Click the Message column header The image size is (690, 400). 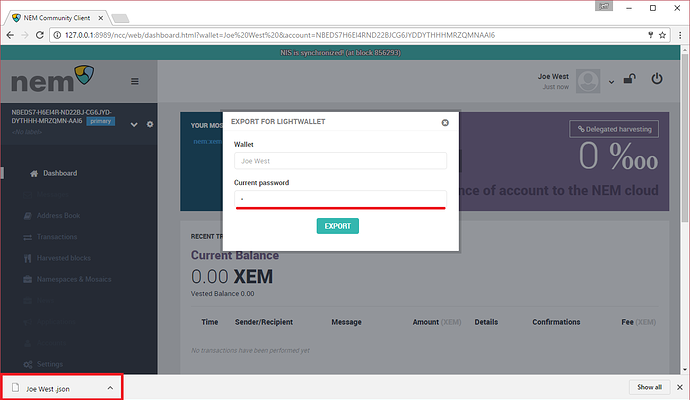point(346,322)
